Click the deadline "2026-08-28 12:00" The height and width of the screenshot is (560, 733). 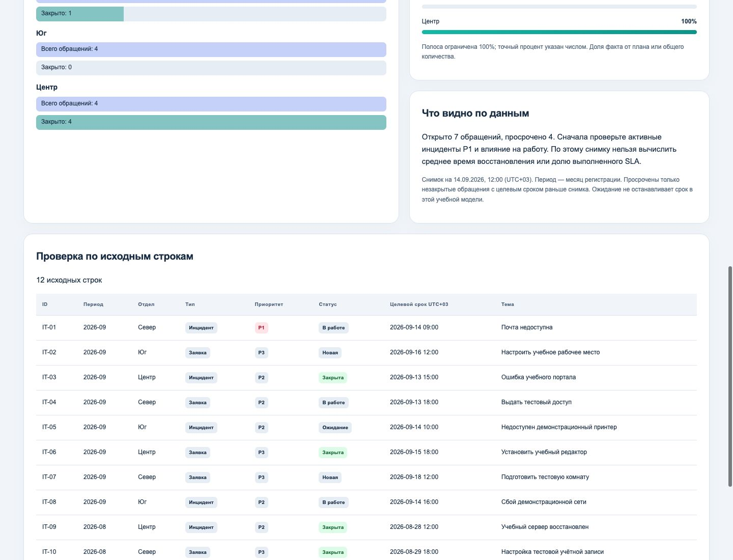click(414, 527)
